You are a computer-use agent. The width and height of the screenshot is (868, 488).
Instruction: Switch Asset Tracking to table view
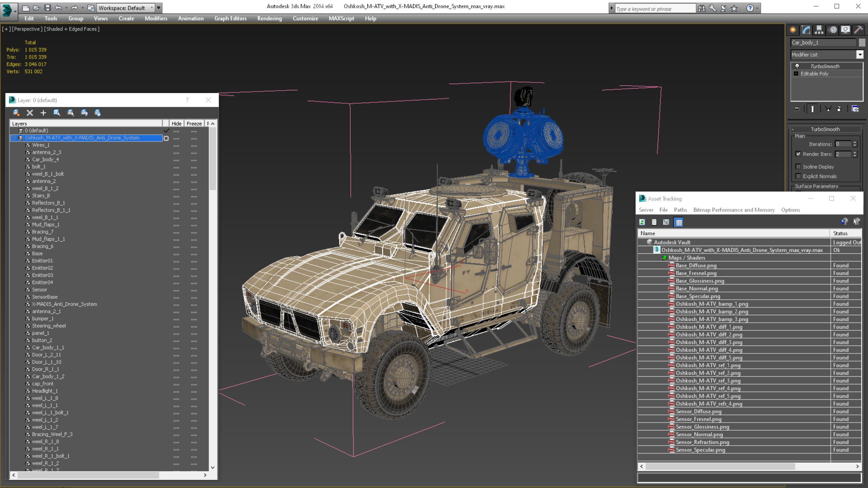[x=679, y=222]
